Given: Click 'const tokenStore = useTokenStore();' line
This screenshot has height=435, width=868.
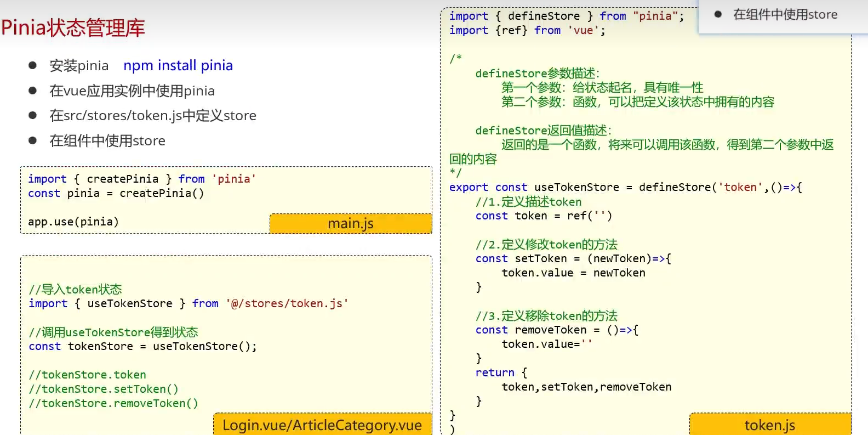Looking at the screenshot, I should click(142, 346).
